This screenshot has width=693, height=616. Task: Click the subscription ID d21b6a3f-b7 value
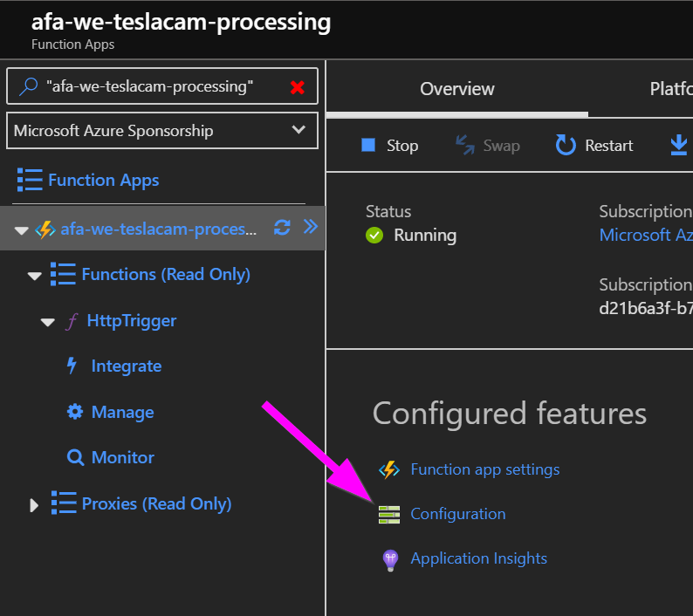pyautogui.click(x=646, y=308)
